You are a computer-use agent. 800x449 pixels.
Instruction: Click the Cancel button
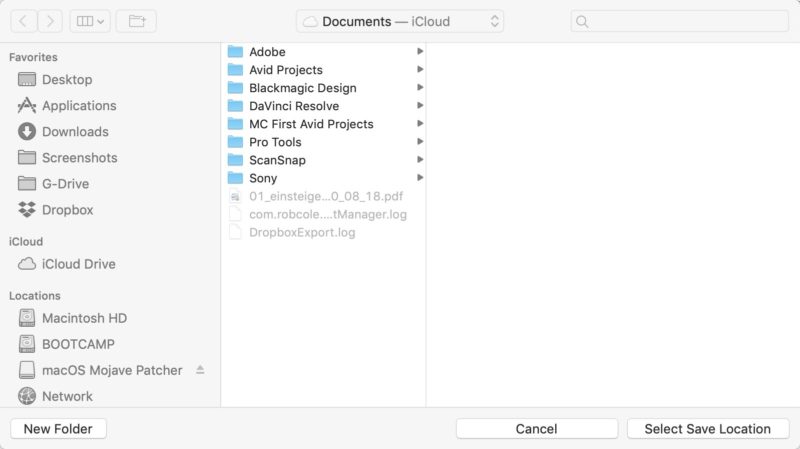click(537, 429)
